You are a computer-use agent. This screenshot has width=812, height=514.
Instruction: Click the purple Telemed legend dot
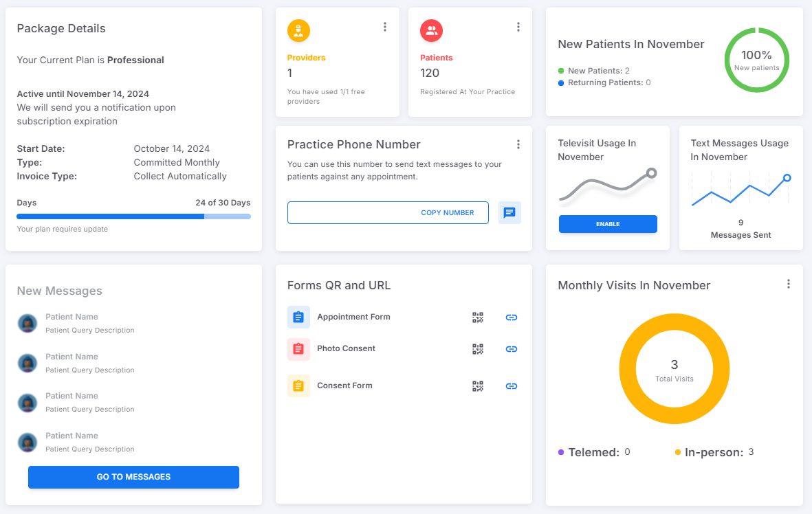561,452
